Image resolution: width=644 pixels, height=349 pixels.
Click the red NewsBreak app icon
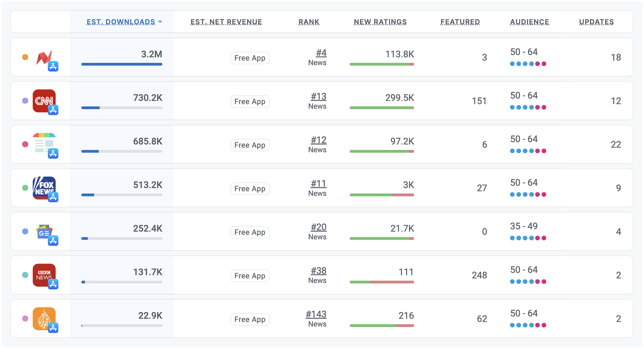(x=43, y=57)
